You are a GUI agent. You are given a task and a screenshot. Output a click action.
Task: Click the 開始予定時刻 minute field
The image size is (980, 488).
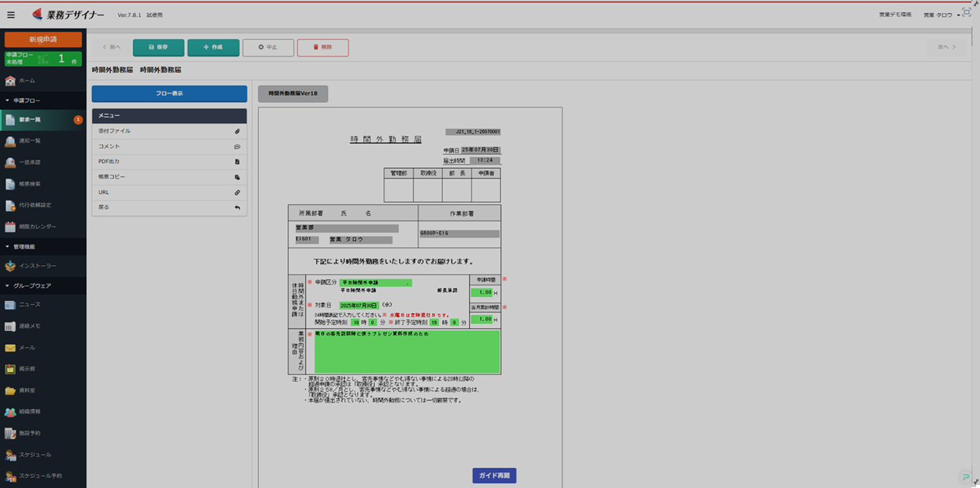click(x=372, y=322)
